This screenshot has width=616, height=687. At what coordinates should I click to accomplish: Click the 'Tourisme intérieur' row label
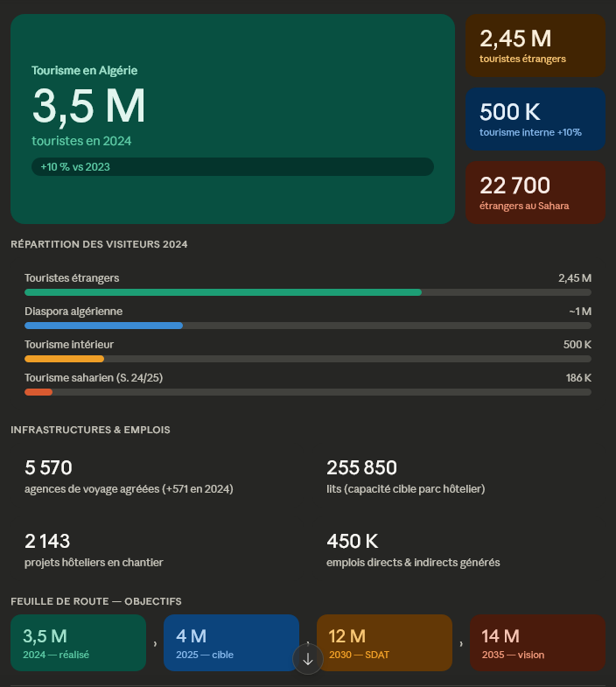point(69,345)
